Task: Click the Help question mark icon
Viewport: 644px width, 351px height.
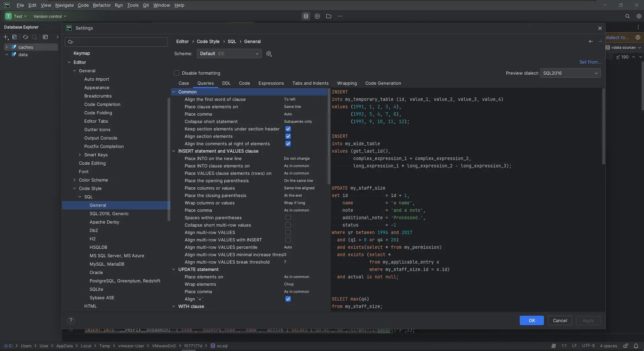Action: pyautogui.click(x=71, y=320)
